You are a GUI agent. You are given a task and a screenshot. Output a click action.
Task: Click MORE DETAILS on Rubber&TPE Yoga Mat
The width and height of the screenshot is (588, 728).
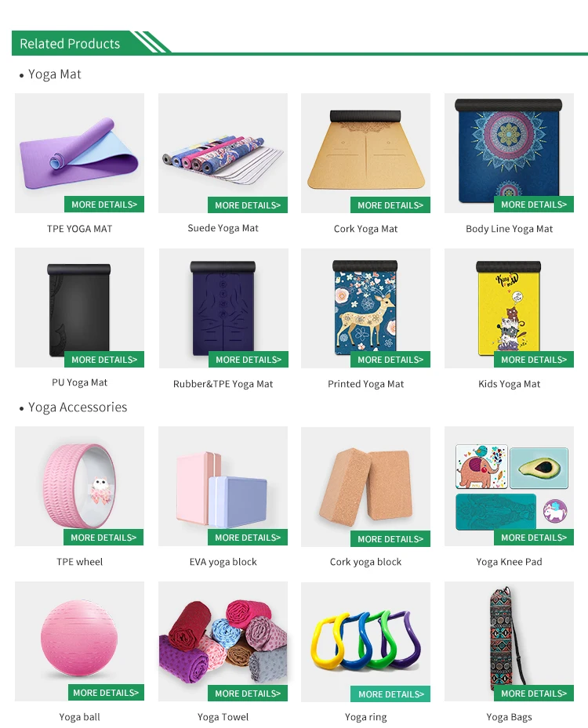pos(249,360)
